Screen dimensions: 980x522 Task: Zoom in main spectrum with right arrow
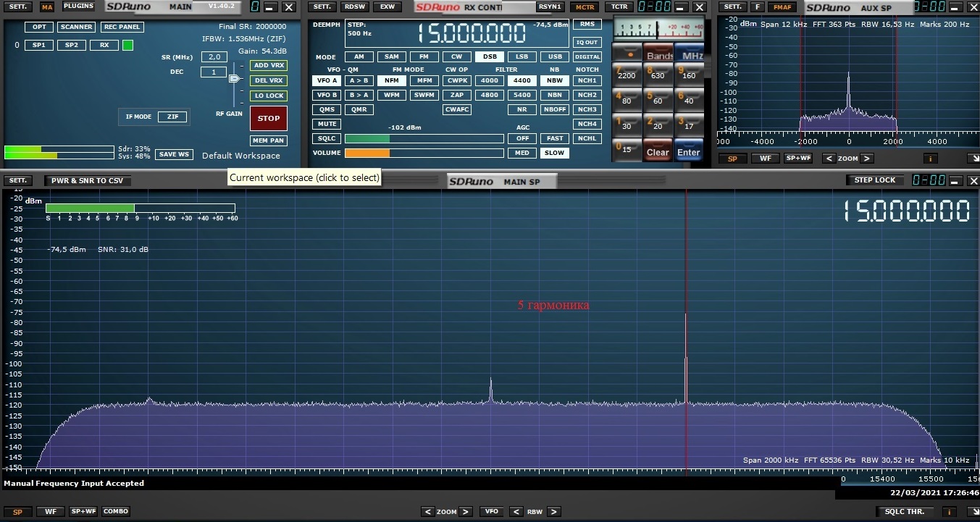(x=466, y=511)
